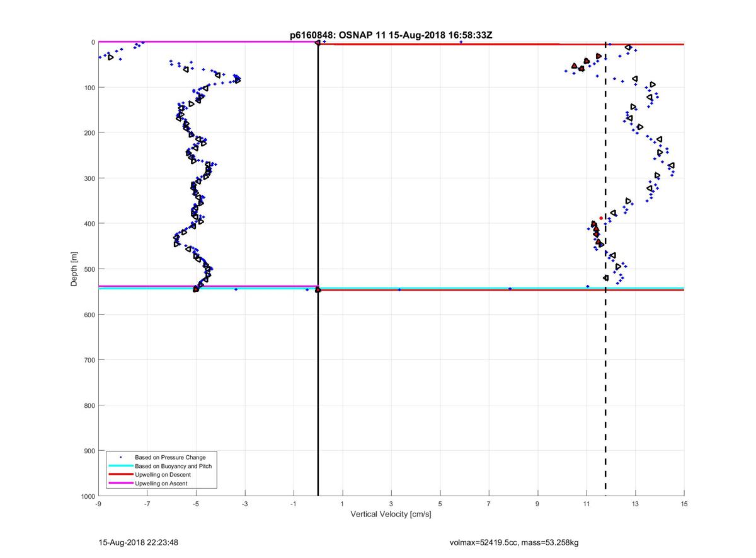The height and width of the screenshot is (558, 756).
Task: Click the magenta line swatch in legend
Action: [x=120, y=484]
